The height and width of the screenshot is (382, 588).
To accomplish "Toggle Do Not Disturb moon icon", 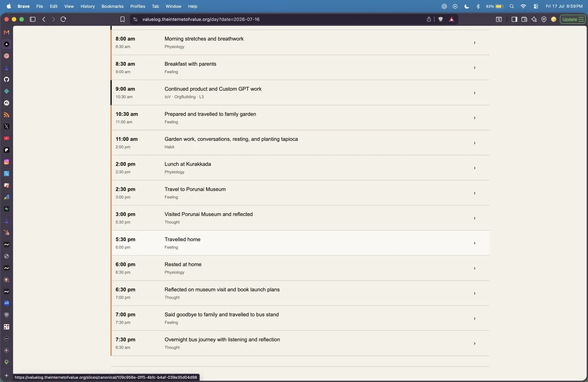I will pyautogui.click(x=467, y=6).
